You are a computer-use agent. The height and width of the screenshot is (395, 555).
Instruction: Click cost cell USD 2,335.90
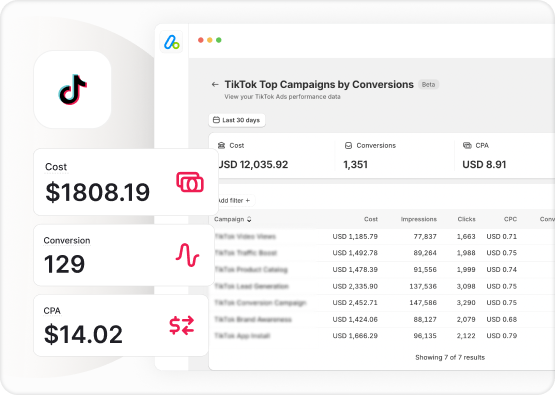pos(355,286)
